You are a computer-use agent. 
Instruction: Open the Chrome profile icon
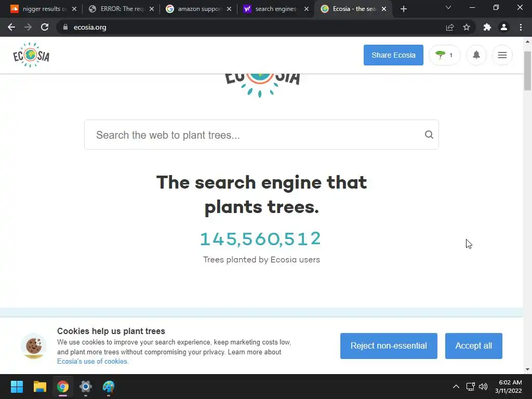[x=504, y=27]
